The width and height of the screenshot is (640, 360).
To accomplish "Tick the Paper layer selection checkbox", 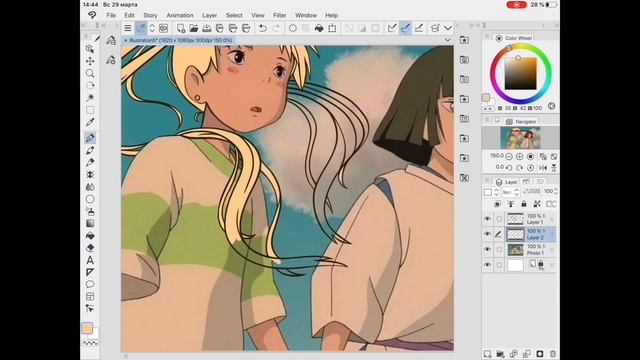I will [499, 265].
